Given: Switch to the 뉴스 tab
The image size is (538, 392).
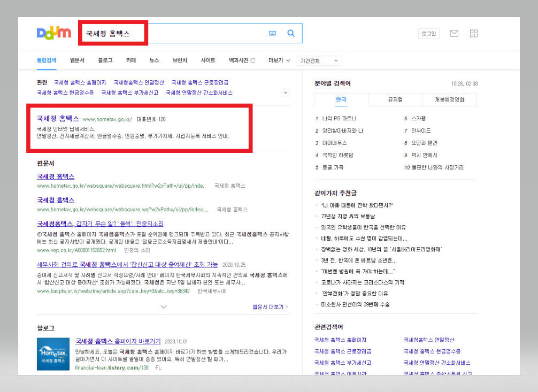Looking at the screenshot, I should [155, 60].
